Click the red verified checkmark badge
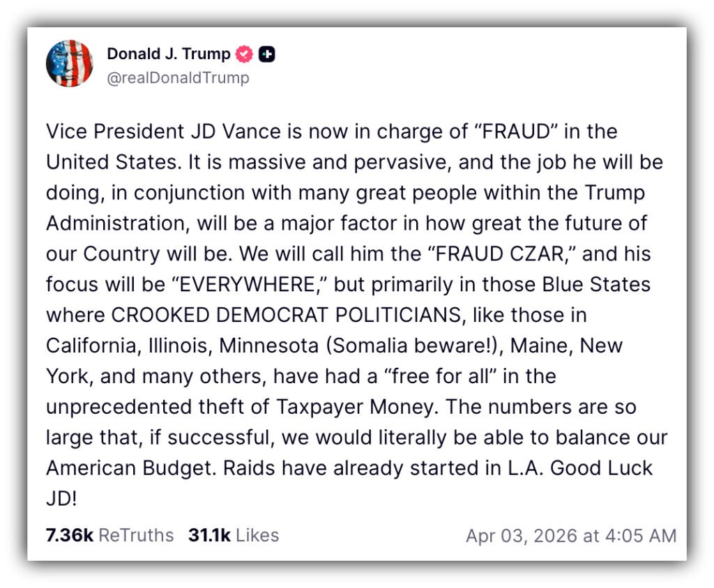This screenshot has height=588, width=714. click(x=245, y=54)
